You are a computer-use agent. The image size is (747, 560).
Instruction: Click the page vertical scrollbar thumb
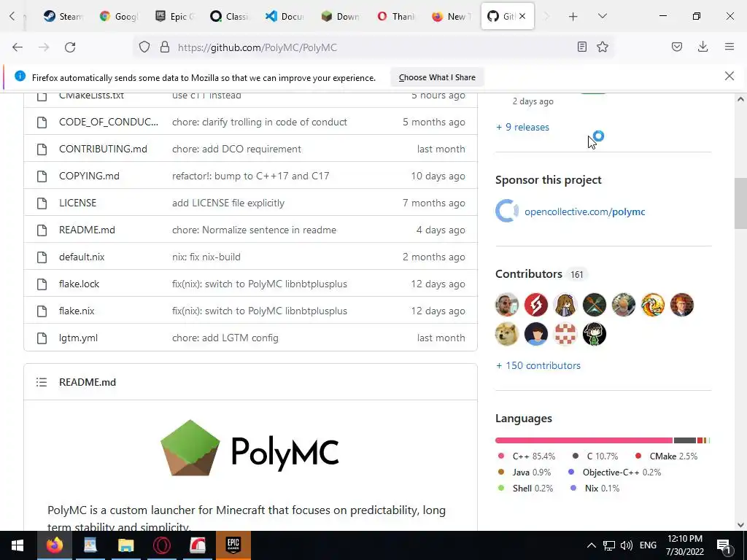(x=740, y=203)
